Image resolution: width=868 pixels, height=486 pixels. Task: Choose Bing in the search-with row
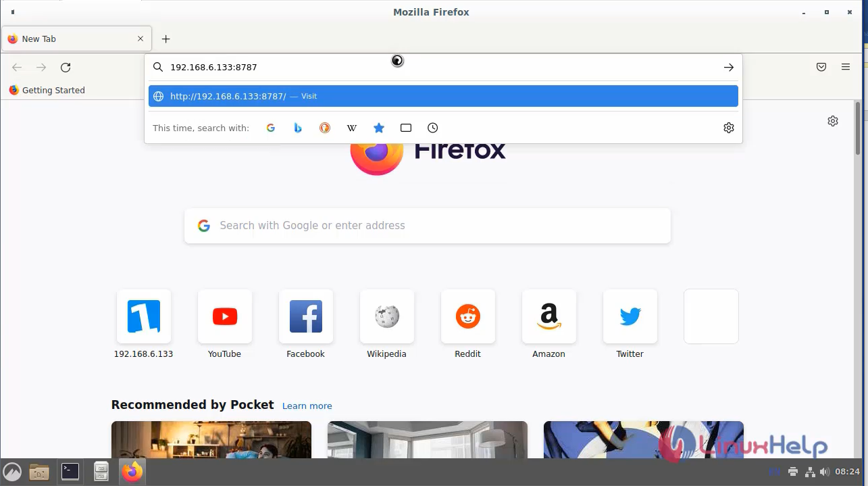coord(298,128)
